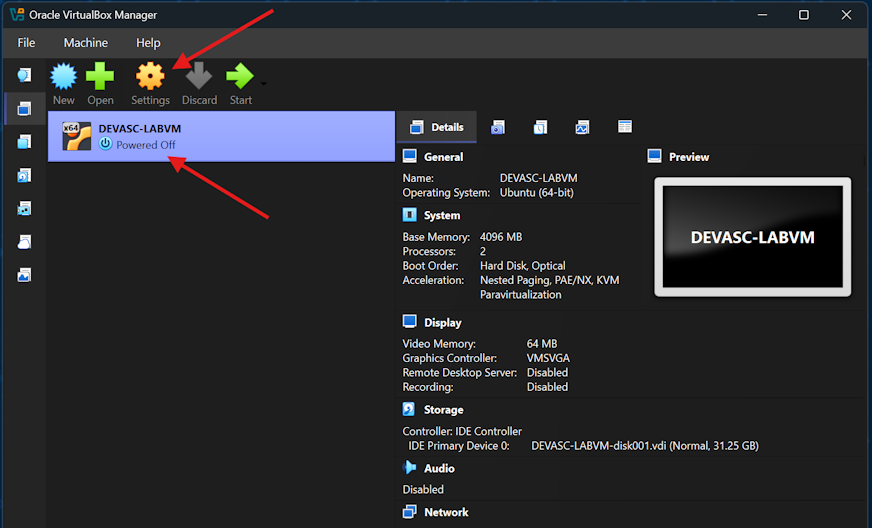The width and height of the screenshot is (872, 528).
Task: Click the x64 OS icon of DEVASC-LABVM
Action: click(76, 136)
